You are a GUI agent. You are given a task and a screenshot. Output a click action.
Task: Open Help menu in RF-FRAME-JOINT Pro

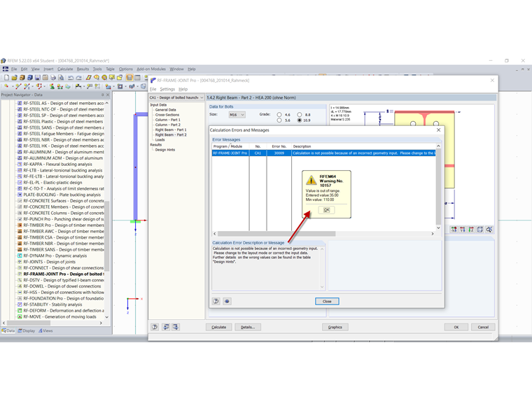pos(183,89)
